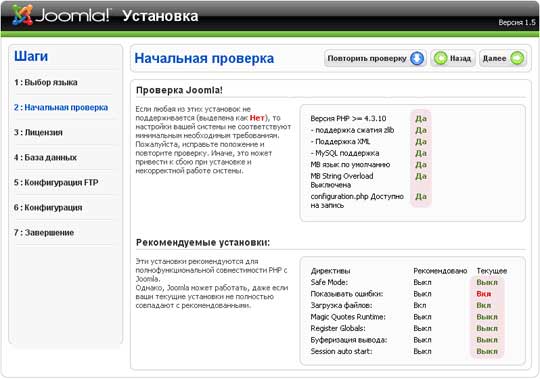Select step 1: Выбор языка
This screenshot has width=540, height=379.
[x=45, y=82]
